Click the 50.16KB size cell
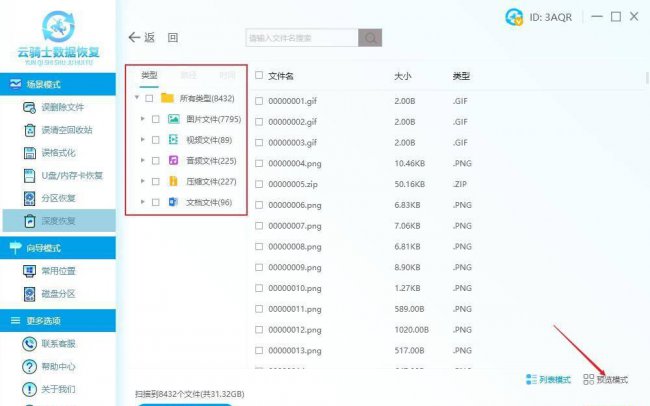The width and height of the screenshot is (650, 406). pyautogui.click(x=410, y=184)
